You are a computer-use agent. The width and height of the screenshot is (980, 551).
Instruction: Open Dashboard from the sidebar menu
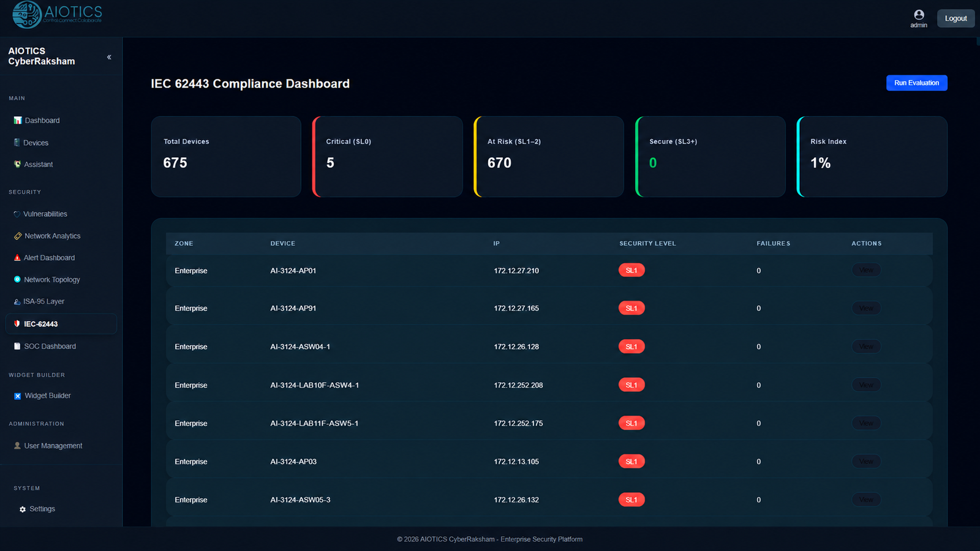click(61, 121)
